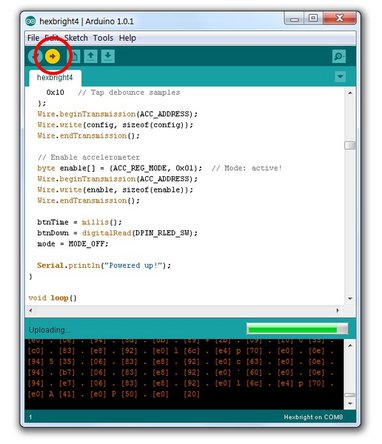This screenshot has width=382, height=444.
Task: Open the Serial Monitor magnifier icon
Action: [x=339, y=56]
